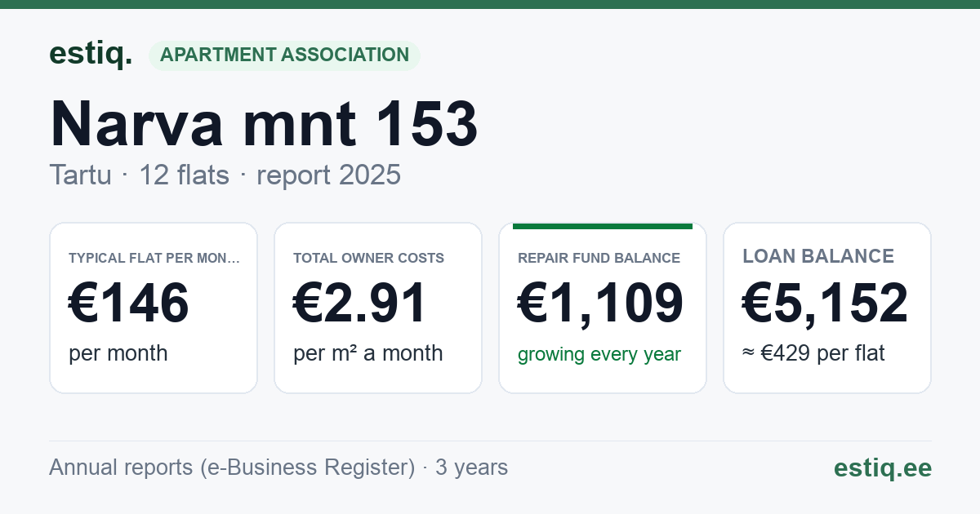Click the LOAN BALANCE label
The height and width of the screenshot is (514, 980).
click(x=818, y=256)
